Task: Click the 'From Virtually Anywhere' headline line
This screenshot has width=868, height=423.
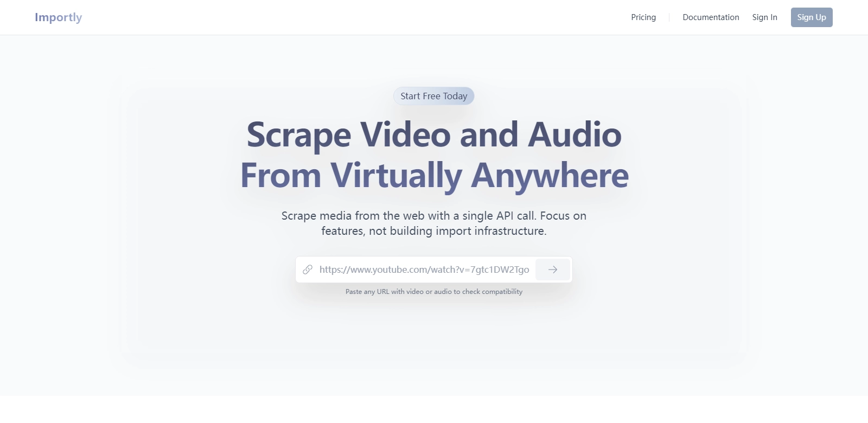Action: [x=433, y=176]
